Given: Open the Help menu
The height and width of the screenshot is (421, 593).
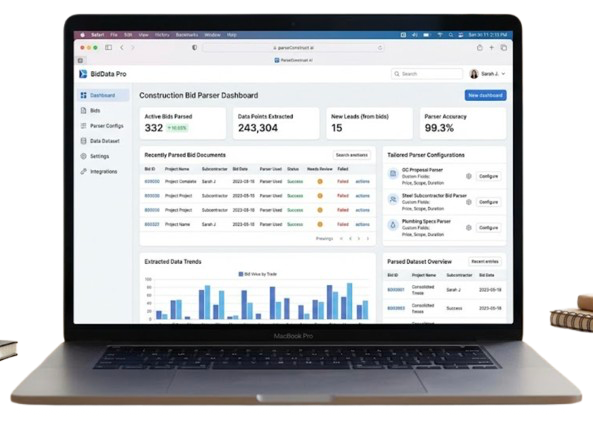Looking at the screenshot, I should (231, 35).
